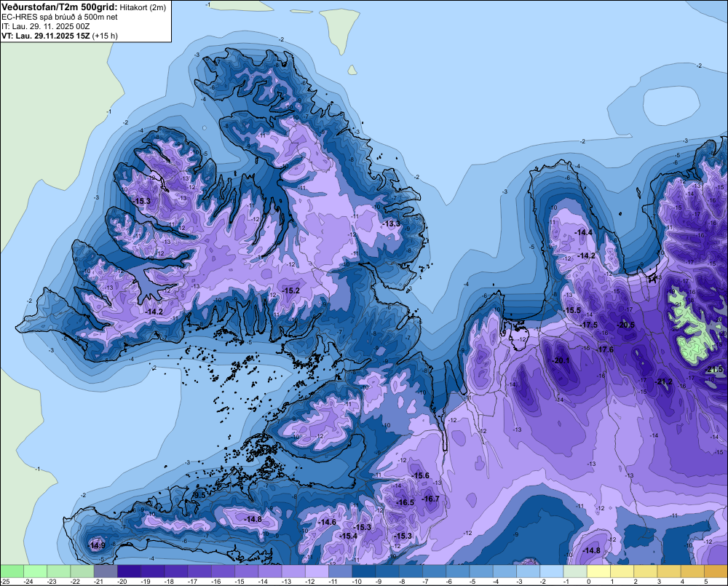Click the 'IT: Lau. 29. 11. 2025 00Z' line

pos(45,26)
